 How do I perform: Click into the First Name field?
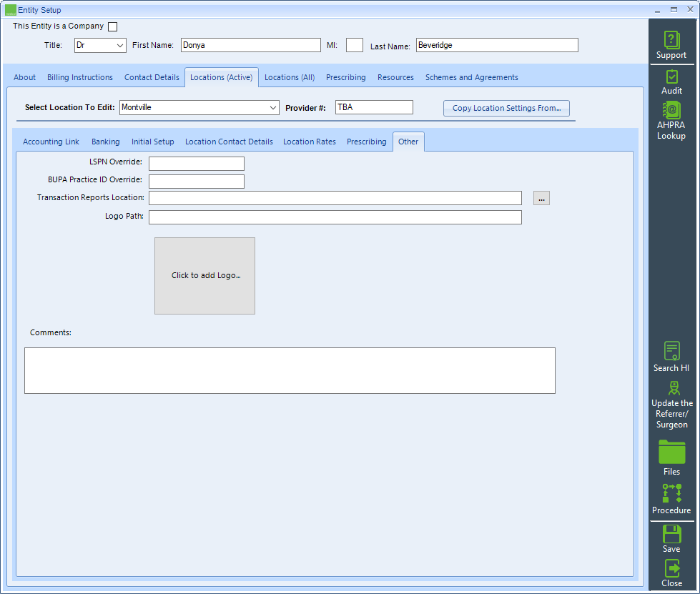[251, 45]
